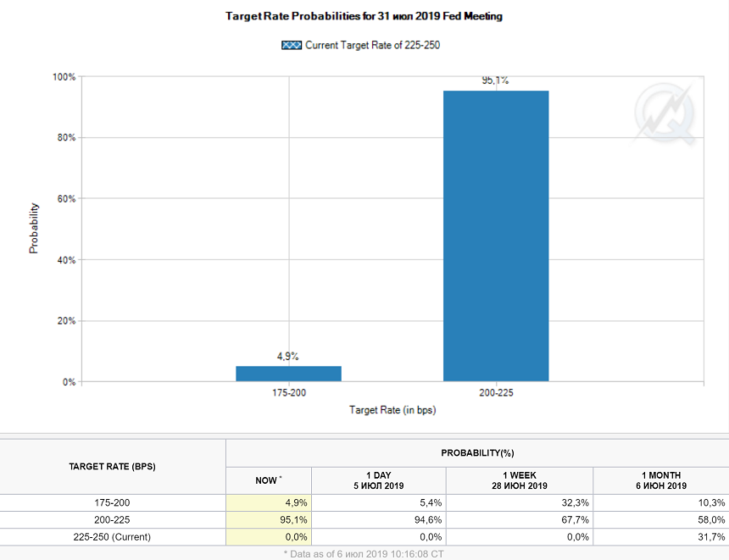Click the 'PROBABILITY(%)' table header
The width and height of the screenshot is (729, 560).
[x=477, y=453]
